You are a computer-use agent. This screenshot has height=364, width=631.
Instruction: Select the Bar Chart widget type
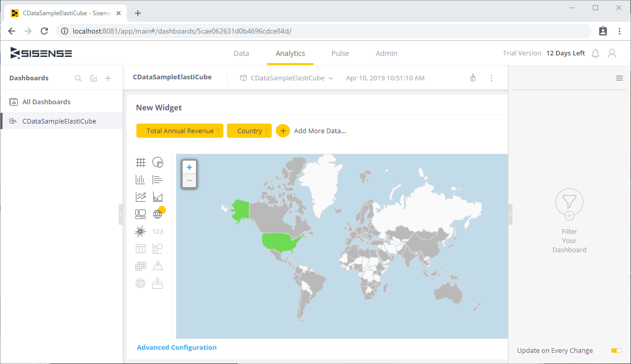pos(158,179)
